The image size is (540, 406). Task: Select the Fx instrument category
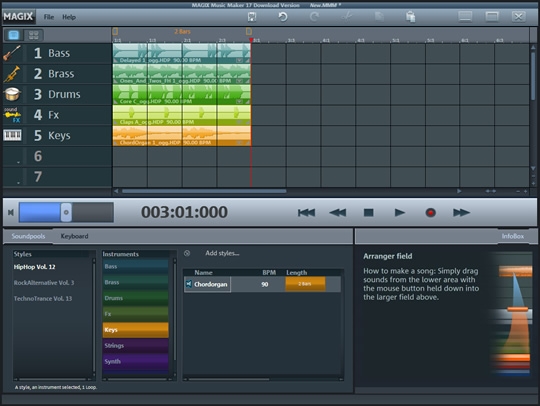[135, 314]
